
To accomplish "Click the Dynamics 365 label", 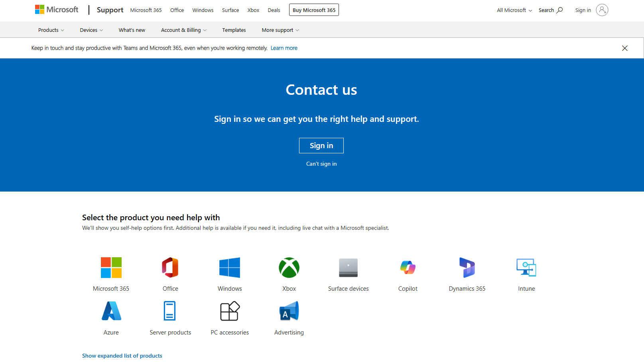I will tap(467, 289).
